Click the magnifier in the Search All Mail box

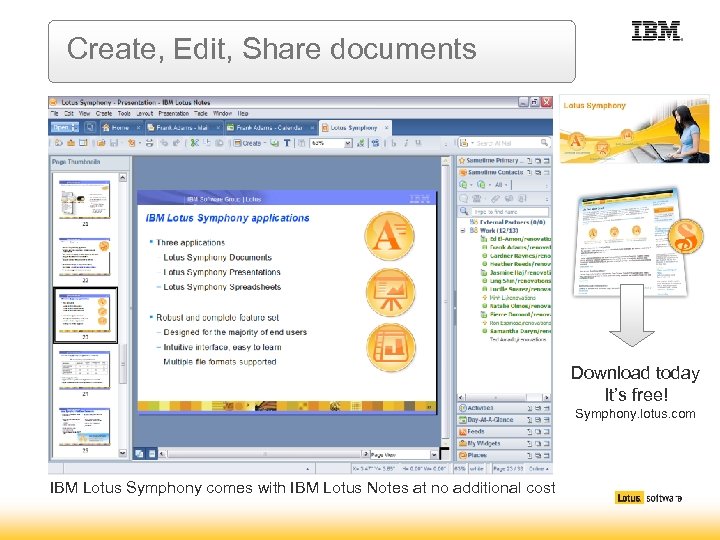click(544, 143)
